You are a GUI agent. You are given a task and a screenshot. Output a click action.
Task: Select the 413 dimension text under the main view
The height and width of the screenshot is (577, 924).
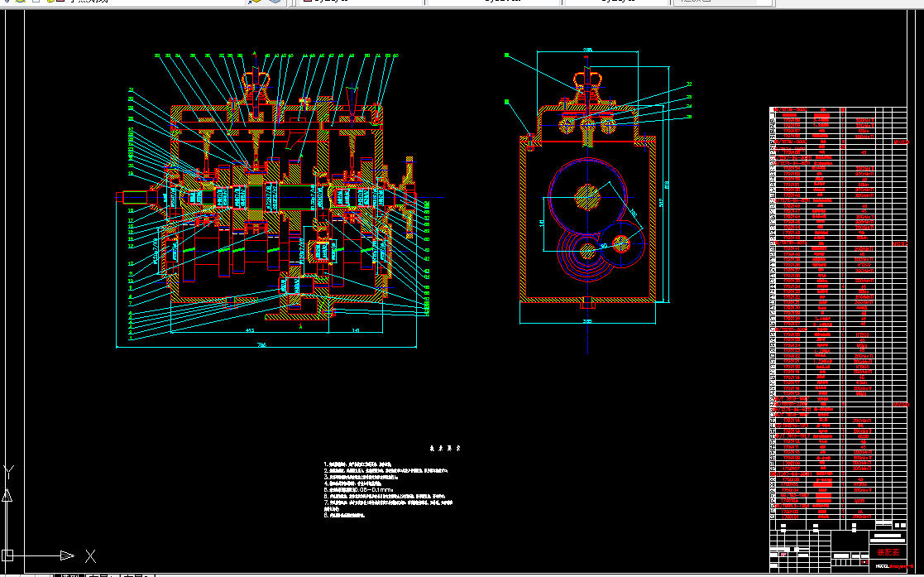pyautogui.click(x=249, y=330)
